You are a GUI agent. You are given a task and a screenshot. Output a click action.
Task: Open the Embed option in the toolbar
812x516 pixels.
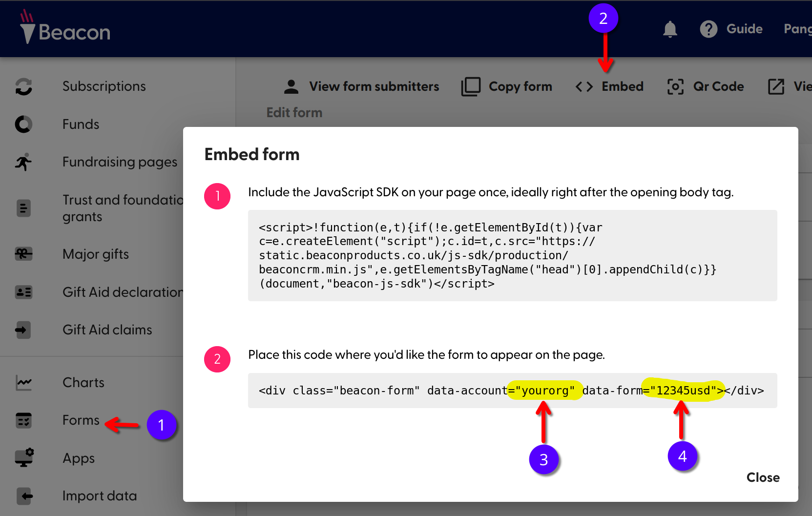(609, 86)
